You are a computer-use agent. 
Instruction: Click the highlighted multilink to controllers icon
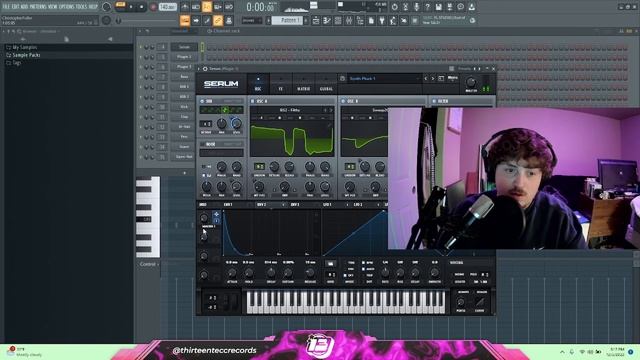coord(218,20)
